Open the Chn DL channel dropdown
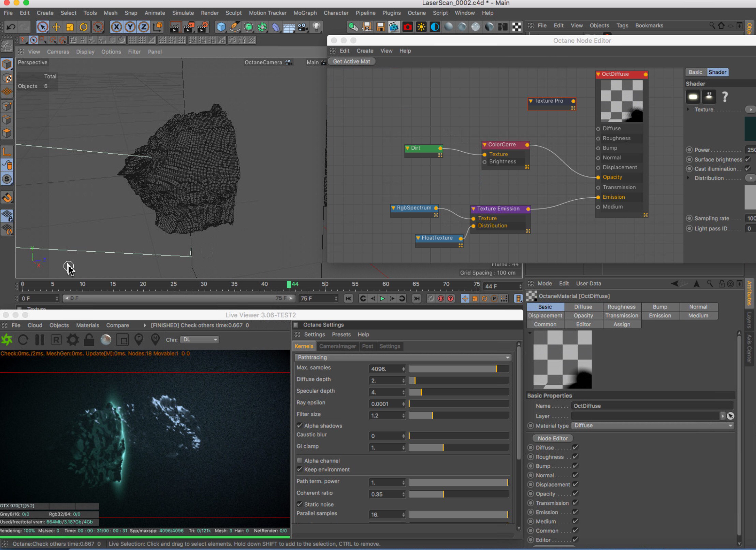Screen dimensions: 756x550 (200, 340)
